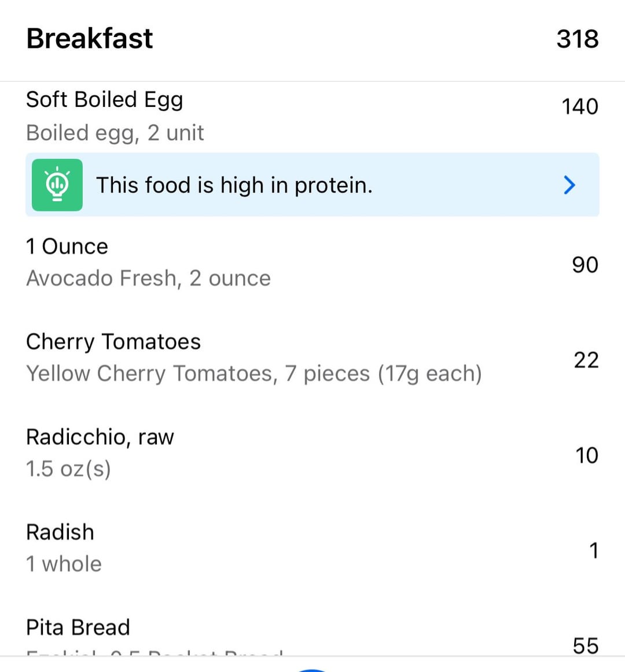
Task: Tap the 90 calorie value for avocado
Action: tap(585, 265)
